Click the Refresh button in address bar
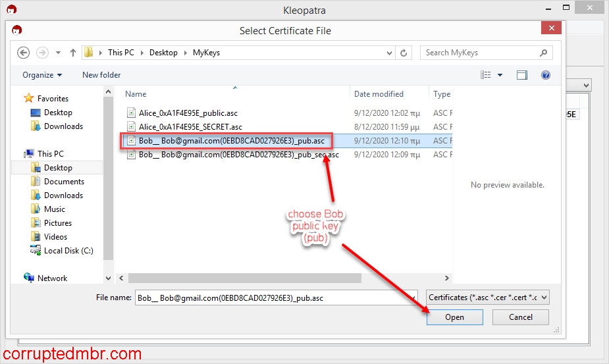Image resolution: width=609 pixels, height=364 pixels. 404,53
